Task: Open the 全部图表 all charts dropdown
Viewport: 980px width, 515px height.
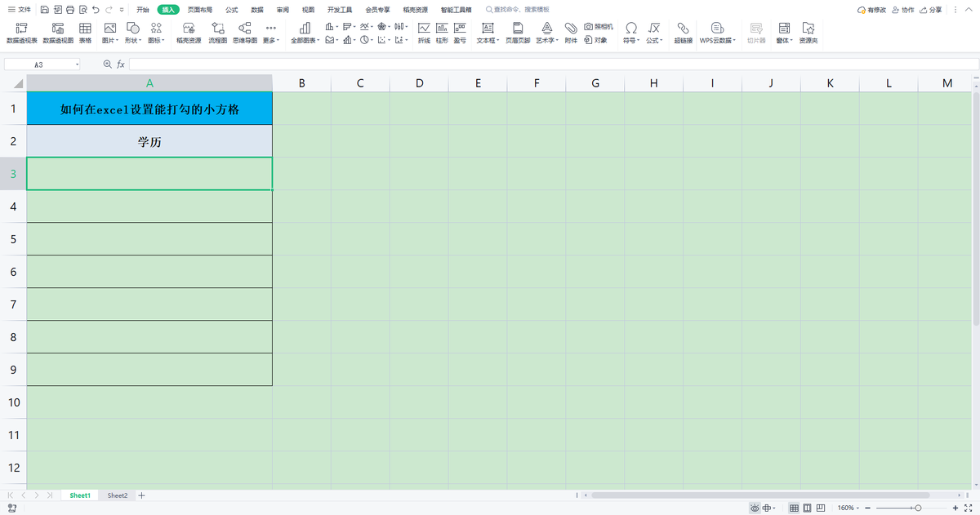Action: coord(305,33)
